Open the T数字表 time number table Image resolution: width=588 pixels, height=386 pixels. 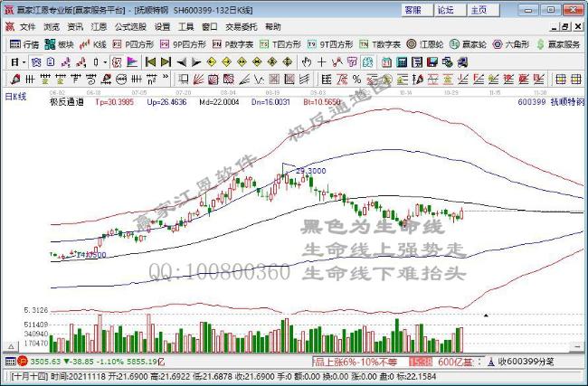pyautogui.click(x=380, y=44)
